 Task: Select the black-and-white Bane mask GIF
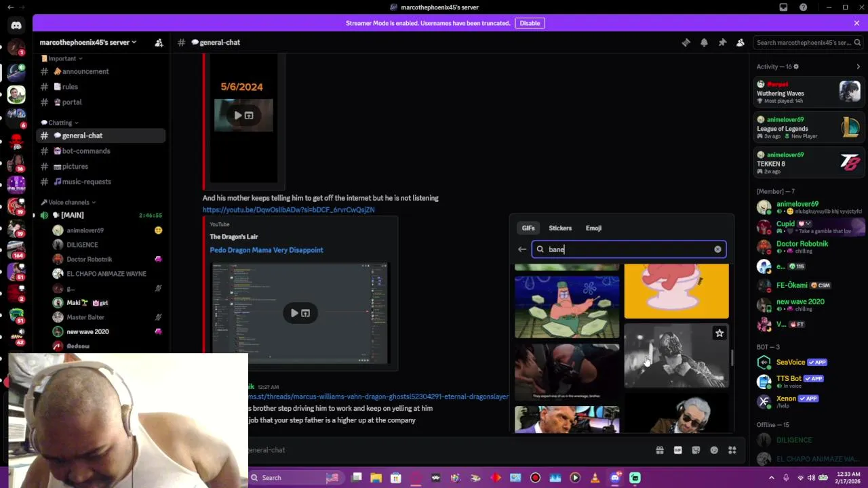pyautogui.click(x=676, y=356)
